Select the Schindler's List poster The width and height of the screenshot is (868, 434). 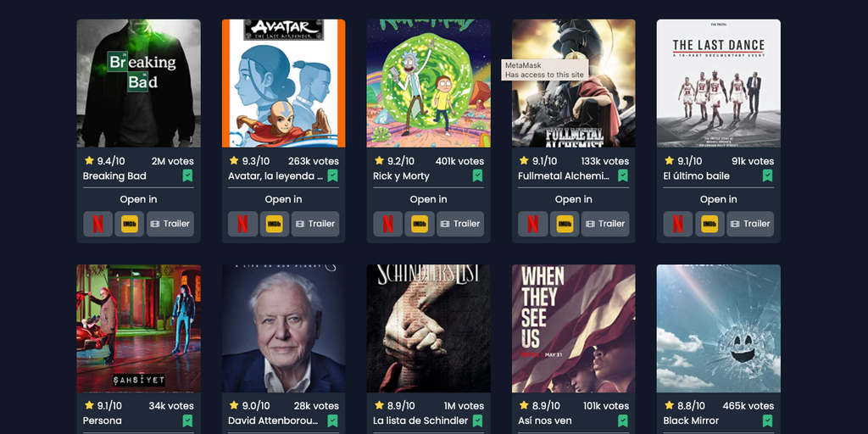428,328
